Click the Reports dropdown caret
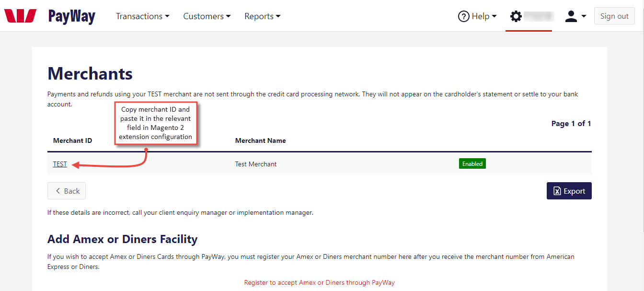Viewport: 644px width, 291px height. tap(278, 16)
